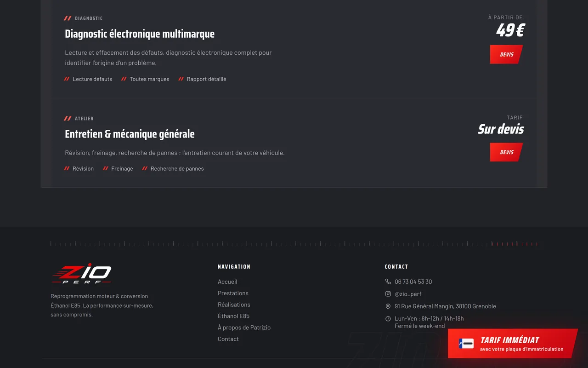Click the Reprogrammation moteur footer description

click(x=102, y=305)
